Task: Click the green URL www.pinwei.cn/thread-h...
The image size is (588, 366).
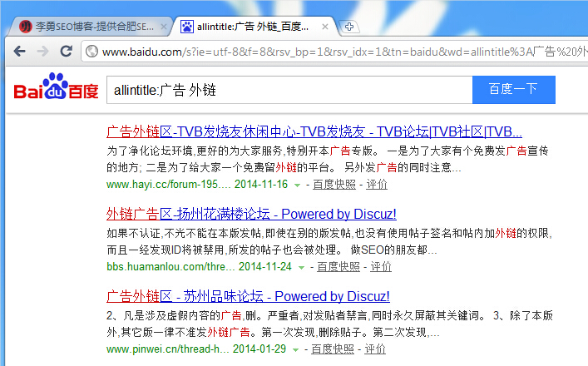Action: click(168, 349)
